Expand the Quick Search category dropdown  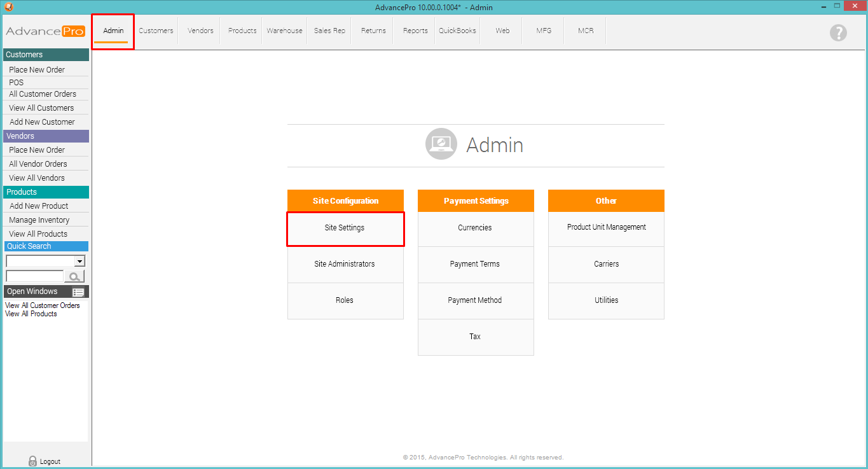79,261
